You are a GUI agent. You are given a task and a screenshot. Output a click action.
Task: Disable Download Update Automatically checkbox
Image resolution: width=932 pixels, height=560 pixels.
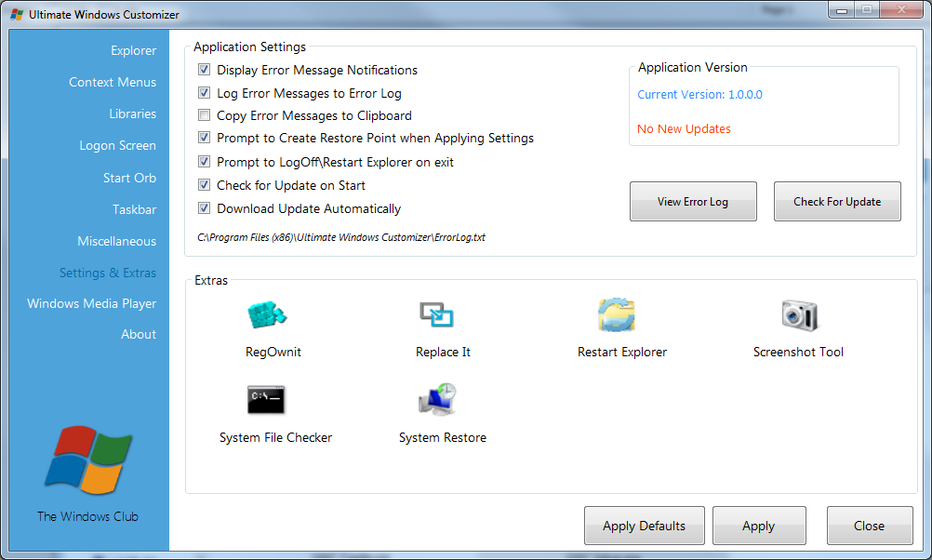(x=204, y=208)
